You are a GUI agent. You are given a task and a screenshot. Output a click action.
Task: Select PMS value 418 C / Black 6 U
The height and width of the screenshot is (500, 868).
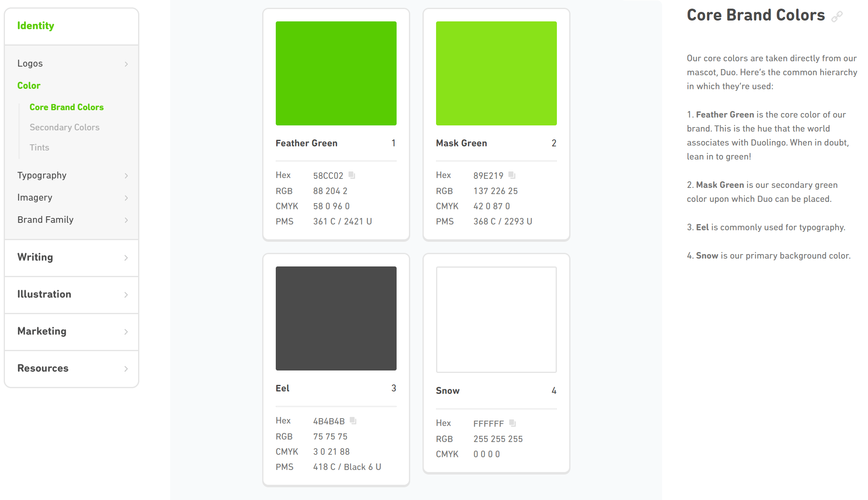tap(347, 467)
